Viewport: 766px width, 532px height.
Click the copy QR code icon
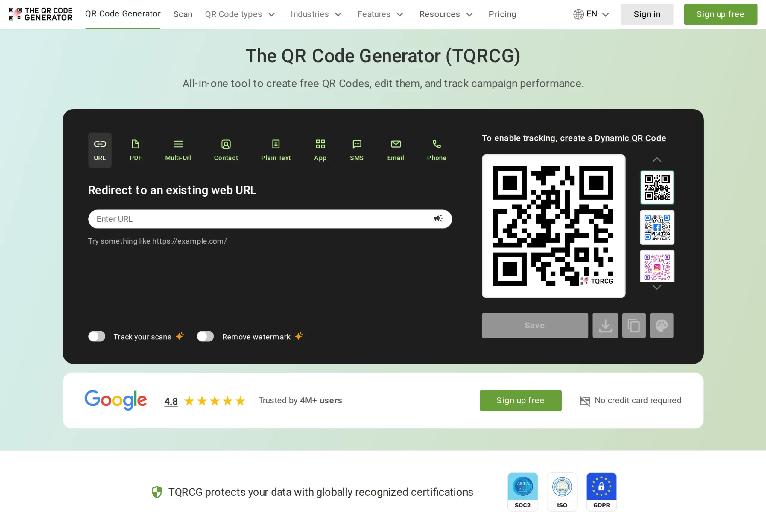point(634,325)
